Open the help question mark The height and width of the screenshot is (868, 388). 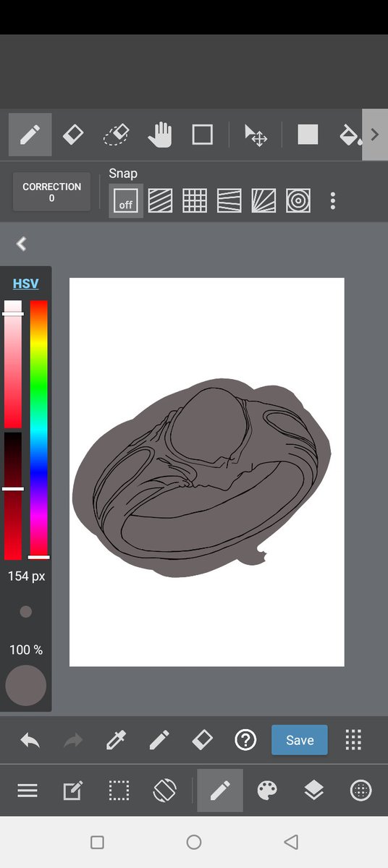(x=245, y=740)
